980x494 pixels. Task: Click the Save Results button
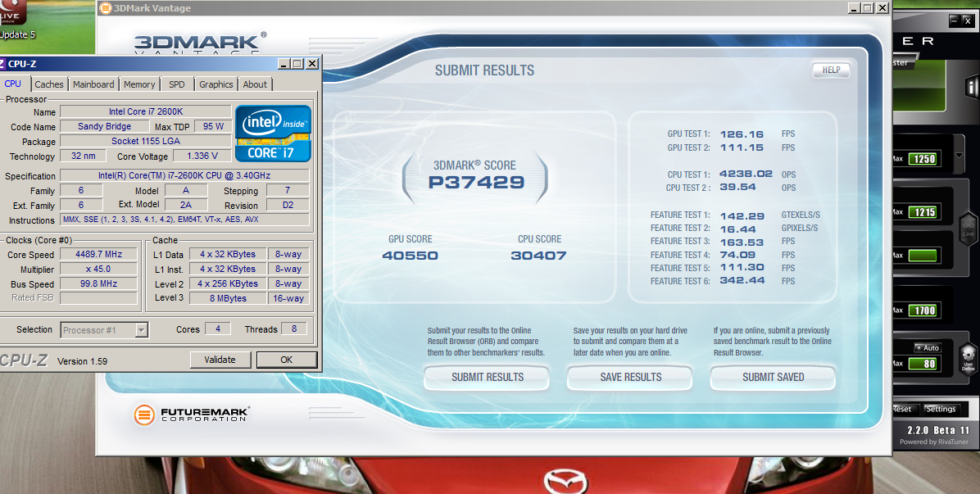pyautogui.click(x=631, y=377)
